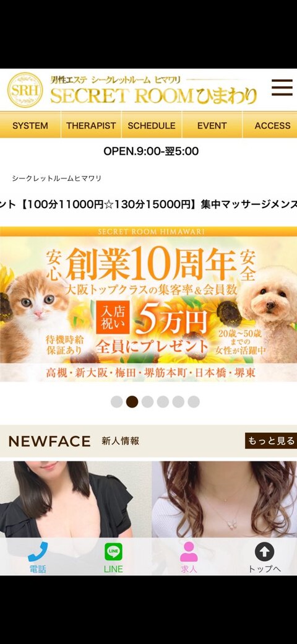Open the EVENT tab
297x644 pixels.
212,125
